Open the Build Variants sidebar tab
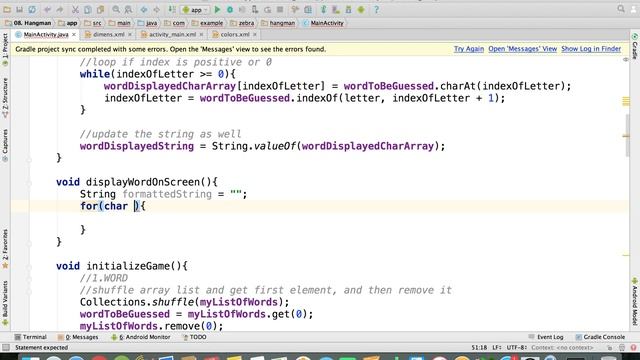Screen dimensions: 640x360 (x=5, y=303)
